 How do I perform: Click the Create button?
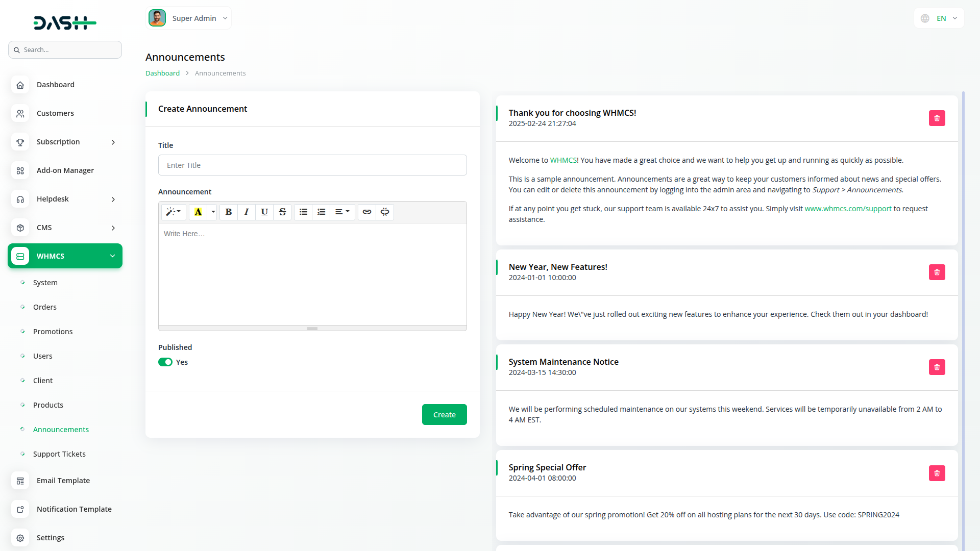pyautogui.click(x=444, y=415)
